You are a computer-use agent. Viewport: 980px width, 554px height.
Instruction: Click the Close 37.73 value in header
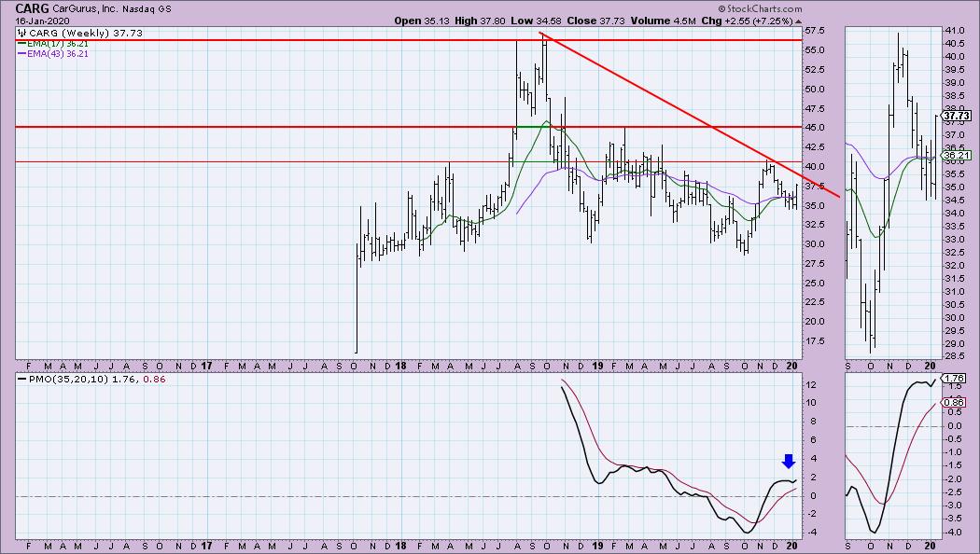[595, 21]
